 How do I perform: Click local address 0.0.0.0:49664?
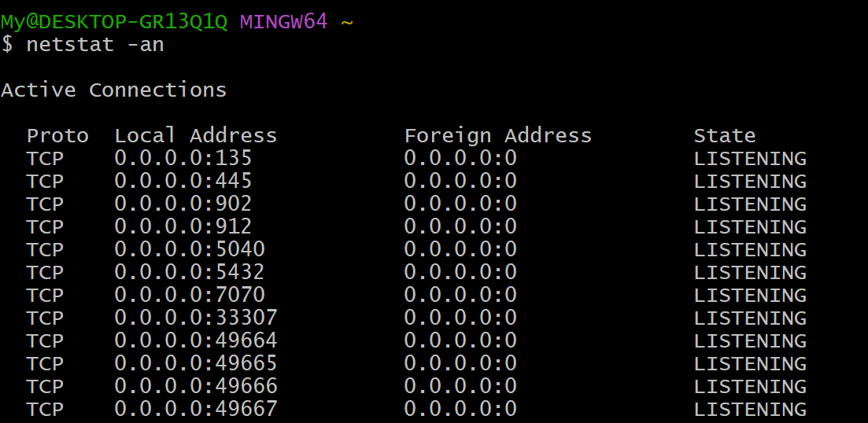click(196, 340)
